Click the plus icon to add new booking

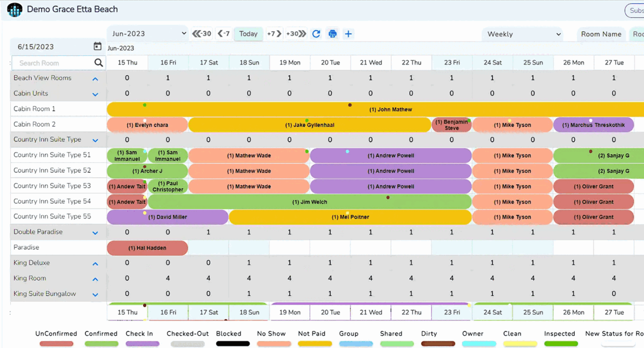348,34
